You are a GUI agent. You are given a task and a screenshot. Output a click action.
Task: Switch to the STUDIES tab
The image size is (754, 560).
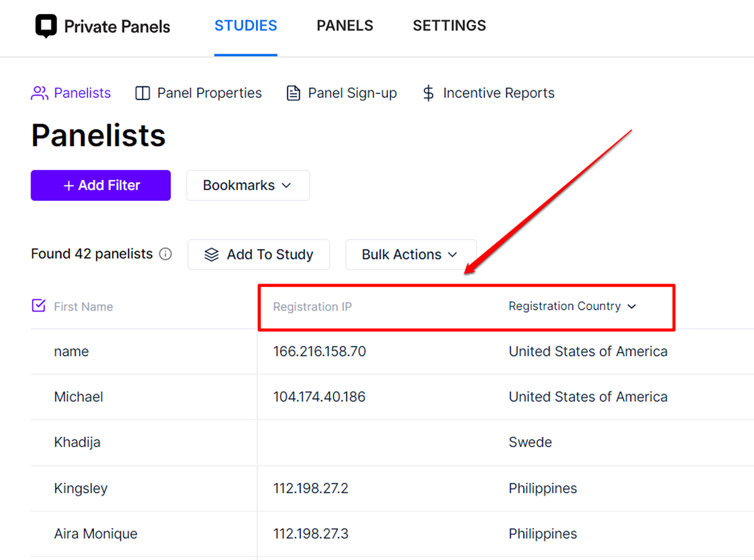tap(246, 26)
